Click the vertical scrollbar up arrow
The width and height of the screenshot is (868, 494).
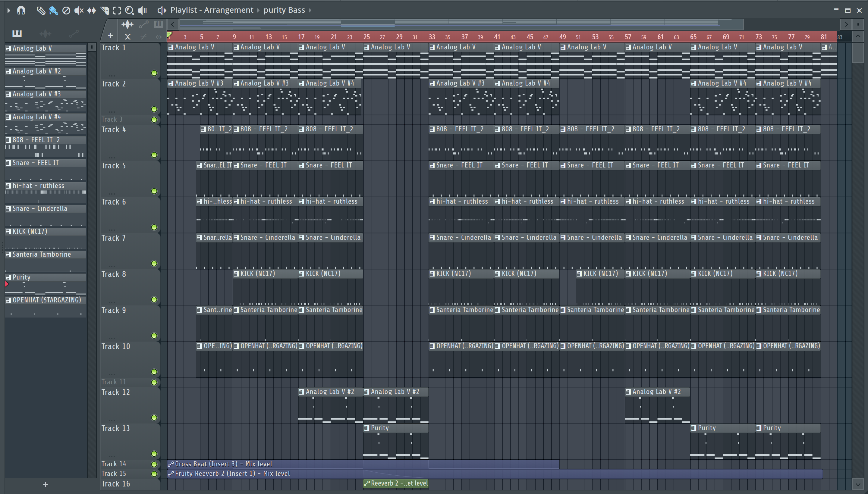point(858,36)
